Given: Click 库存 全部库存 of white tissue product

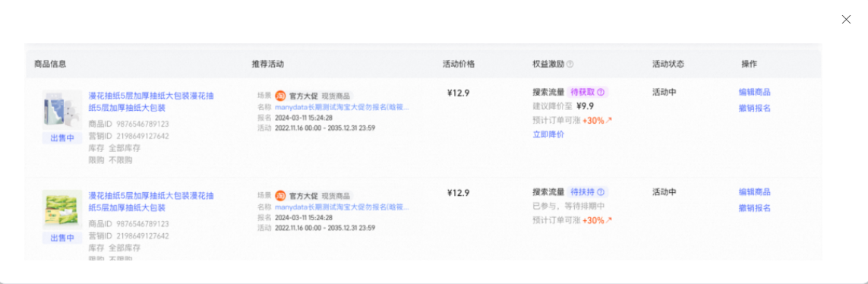Looking at the screenshot, I should [x=115, y=148].
